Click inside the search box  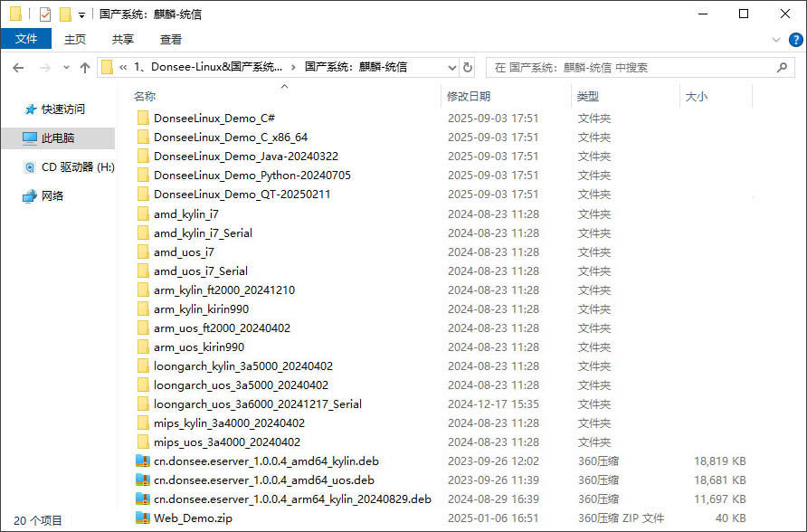pyautogui.click(x=633, y=67)
